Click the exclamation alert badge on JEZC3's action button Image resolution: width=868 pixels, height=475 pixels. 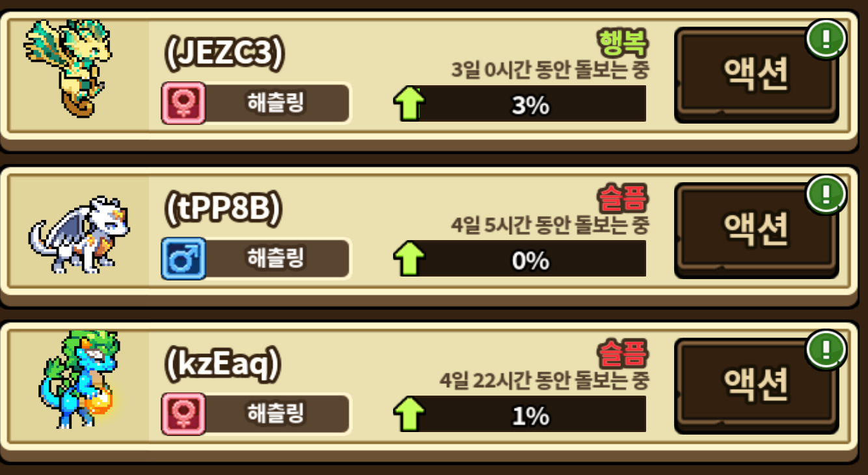click(x=826, y=39)
